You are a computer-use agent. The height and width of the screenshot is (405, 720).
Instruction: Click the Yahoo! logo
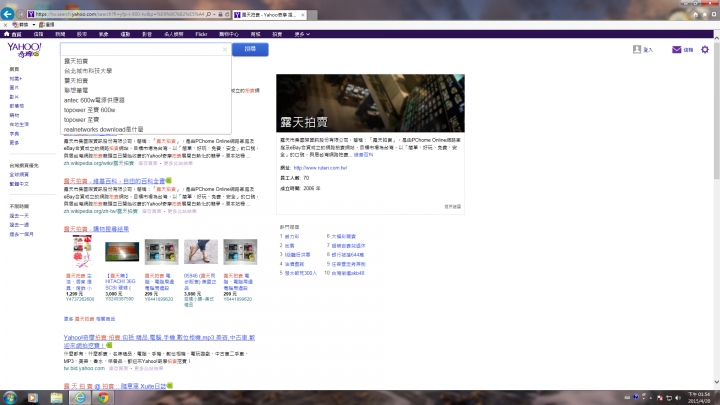24,50
